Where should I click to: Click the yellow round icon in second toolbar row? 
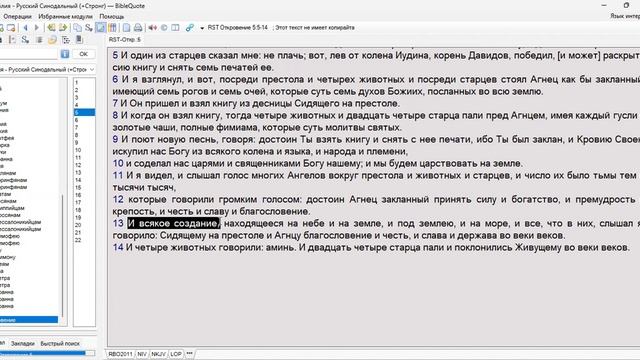pyautogui.click(x=52, y=40)
